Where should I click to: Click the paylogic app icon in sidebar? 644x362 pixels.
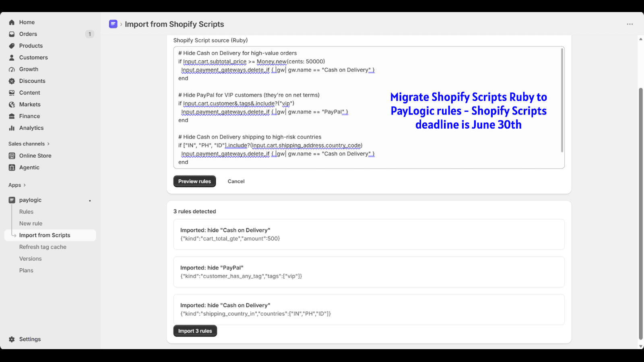click(x=12, y=200)
